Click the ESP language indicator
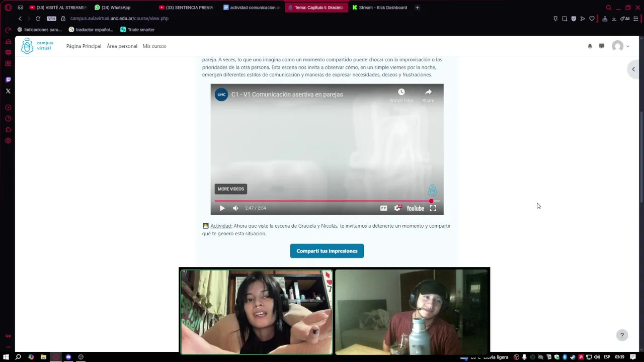 click(607, 357)
